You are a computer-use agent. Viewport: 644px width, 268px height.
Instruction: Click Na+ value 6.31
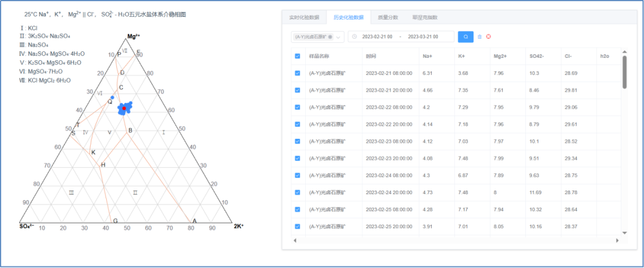pos(427,73)
